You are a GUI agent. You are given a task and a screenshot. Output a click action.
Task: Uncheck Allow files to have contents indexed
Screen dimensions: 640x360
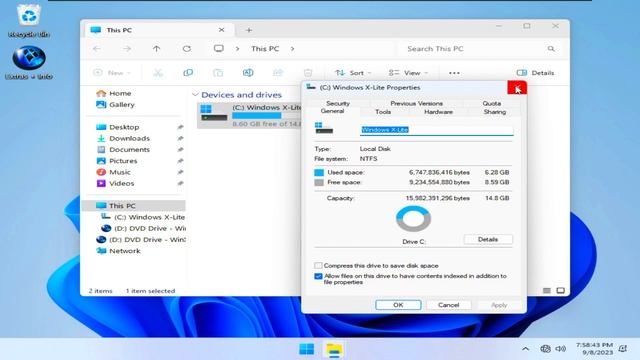coord(318,276)
